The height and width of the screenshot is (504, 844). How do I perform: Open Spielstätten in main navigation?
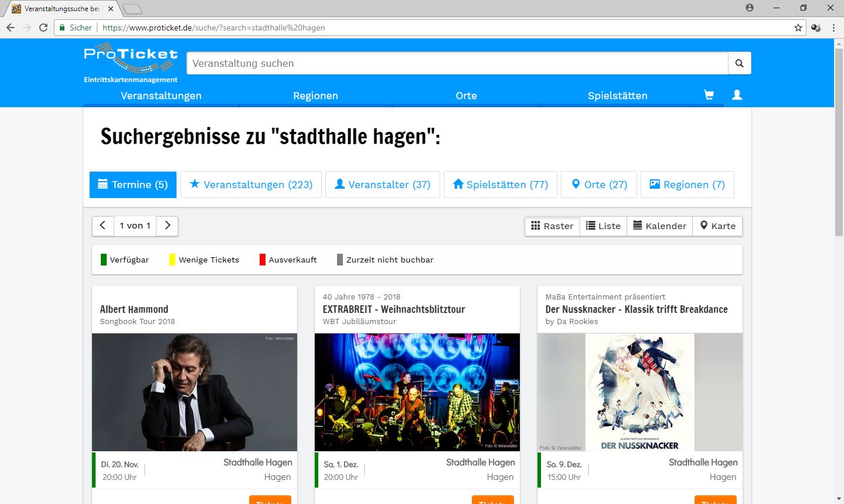(x=618, y=96)
